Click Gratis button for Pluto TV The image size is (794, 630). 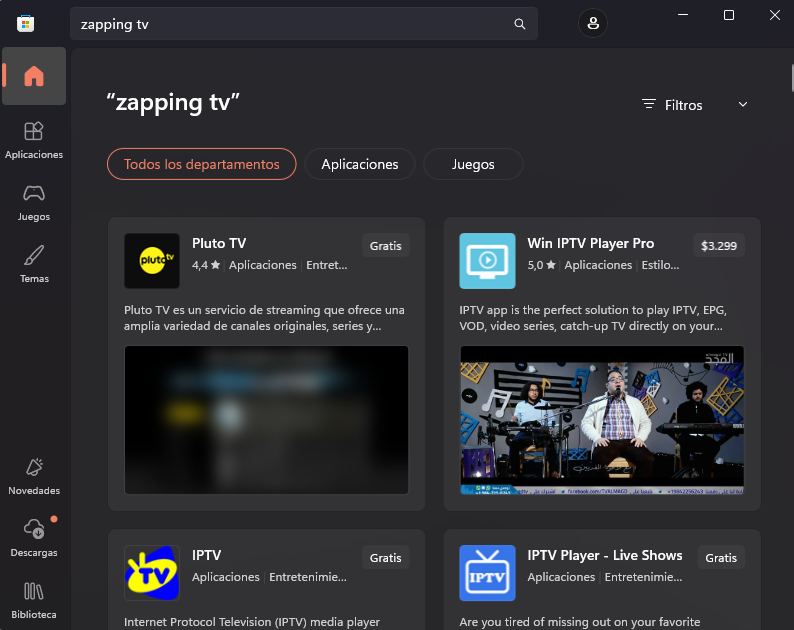[385, 246]
